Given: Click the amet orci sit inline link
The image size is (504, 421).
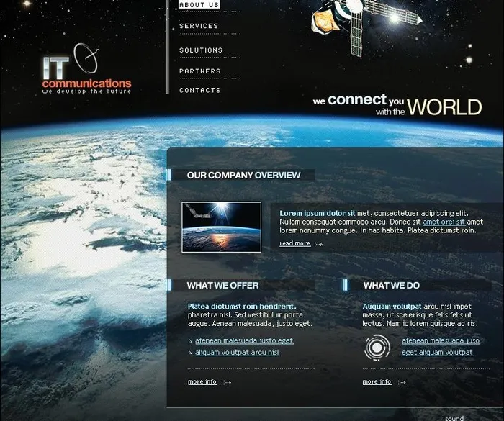Looking at the screenshot, I should point(444,222).
